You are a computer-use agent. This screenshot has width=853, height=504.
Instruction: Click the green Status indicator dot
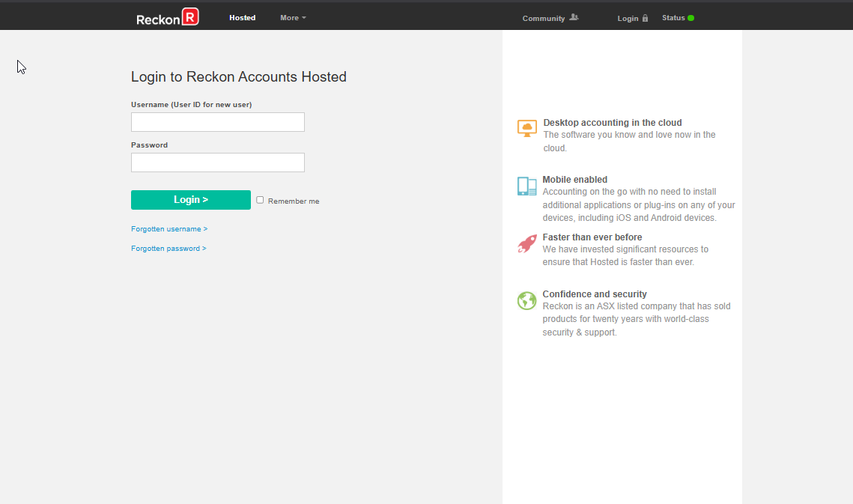(690, 18)
